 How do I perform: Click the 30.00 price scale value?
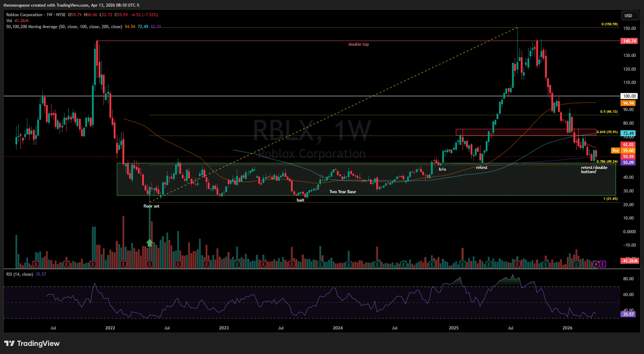tap(627, 191)
